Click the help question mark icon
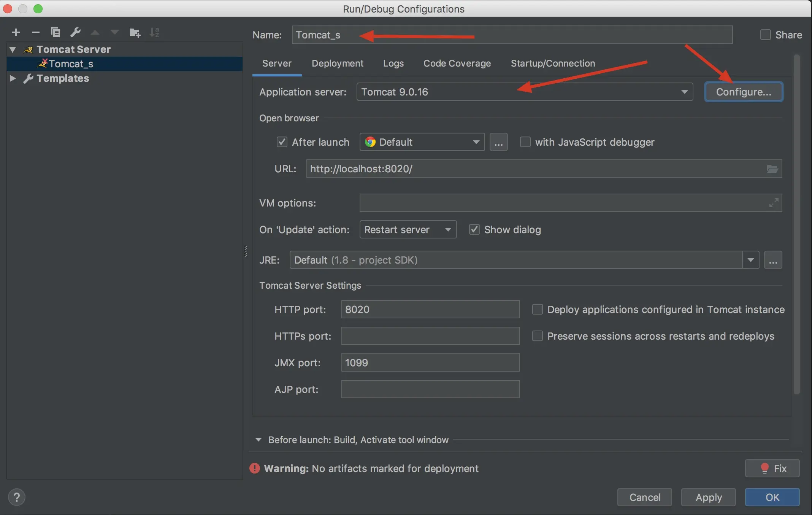The image size is (812, 515). click(x=17, y=497)
